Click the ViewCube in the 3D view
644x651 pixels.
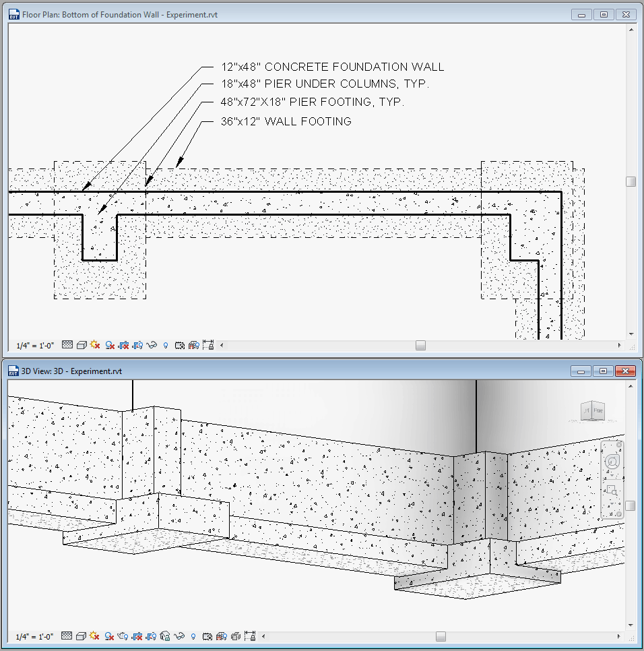click(592, 411)
